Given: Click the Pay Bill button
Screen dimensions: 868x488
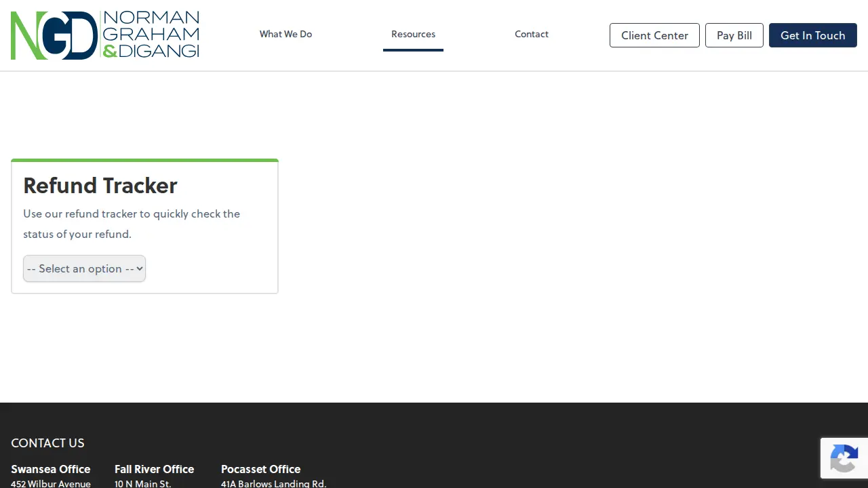Looking at the screenshot, I should pos(734,35).
